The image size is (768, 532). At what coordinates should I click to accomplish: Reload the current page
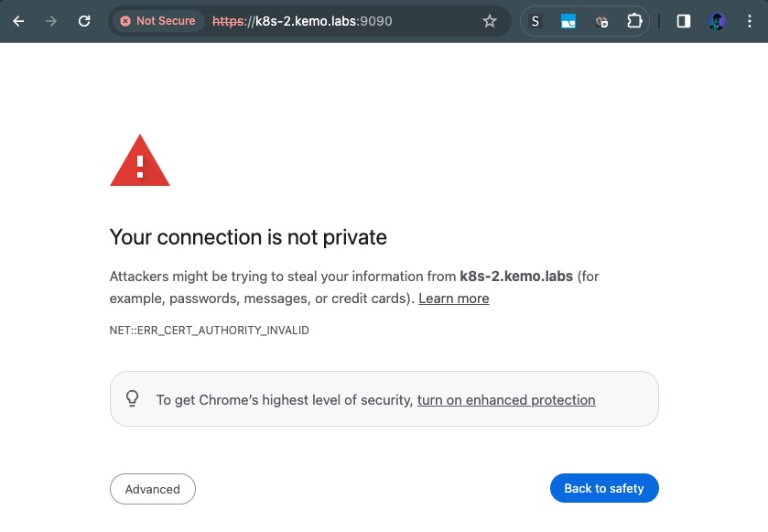(84, 21)
